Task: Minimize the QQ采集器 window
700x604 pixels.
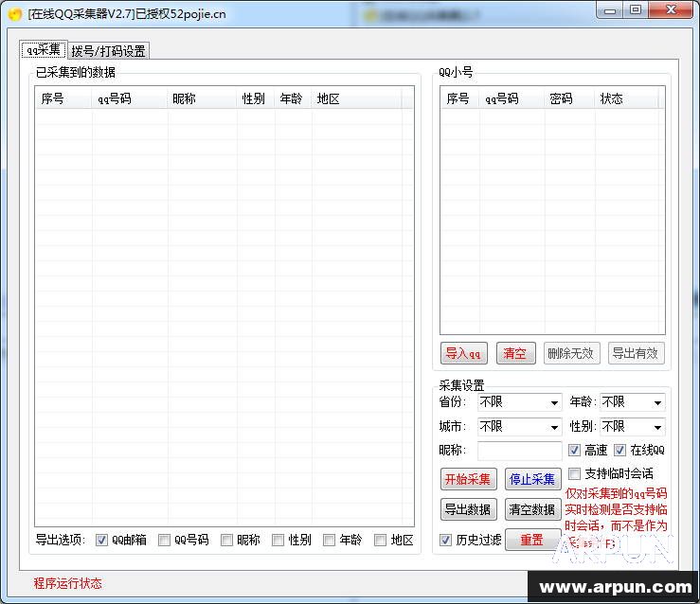Action: tap(611, 10)
